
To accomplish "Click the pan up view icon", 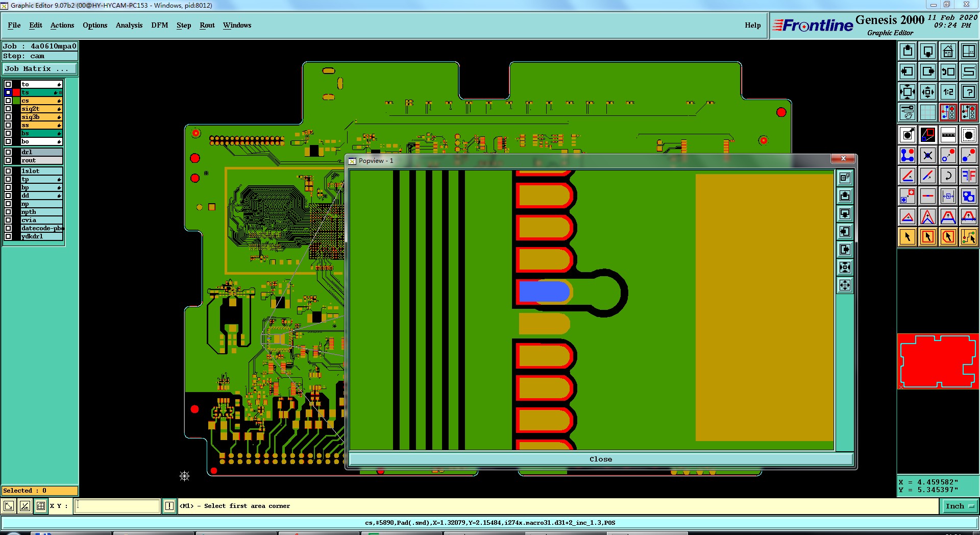I will point(908,51).
